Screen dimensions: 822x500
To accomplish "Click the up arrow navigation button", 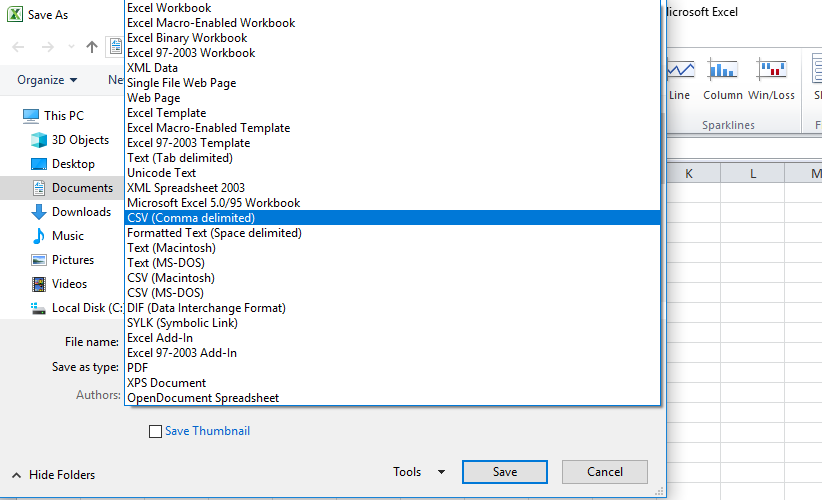I will [x=92, y=46].
